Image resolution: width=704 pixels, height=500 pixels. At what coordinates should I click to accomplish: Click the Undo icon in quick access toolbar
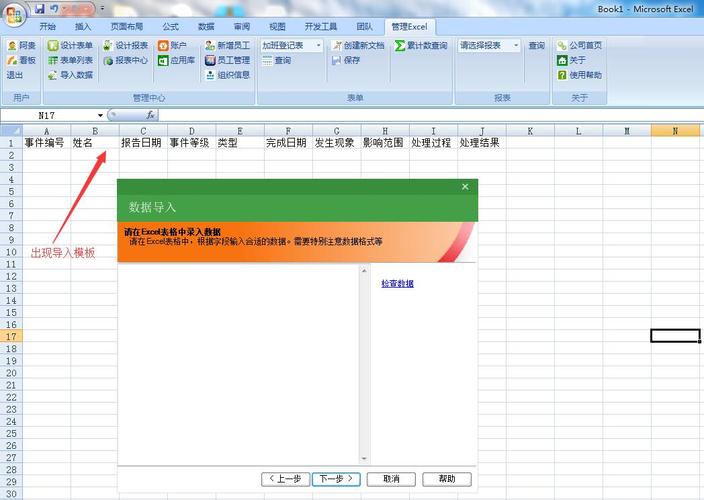[x=54, y=9]
